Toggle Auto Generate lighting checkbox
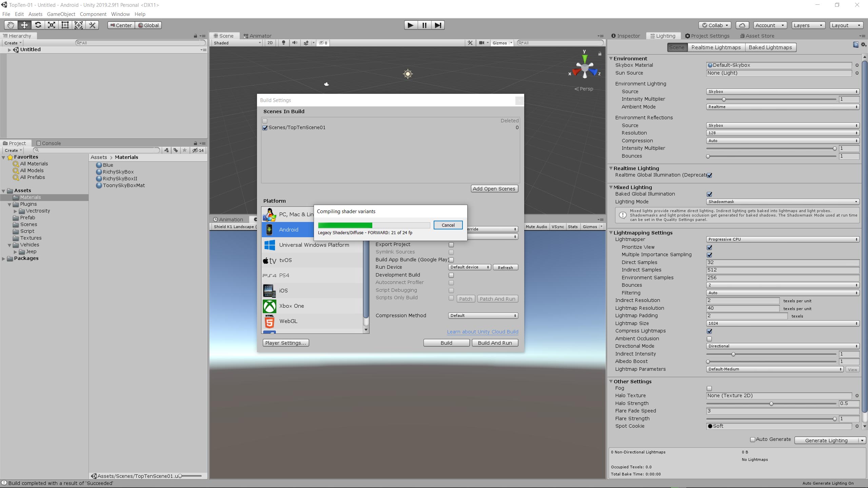The height and width of the screenshot is (488, 868). pos(753,440)
